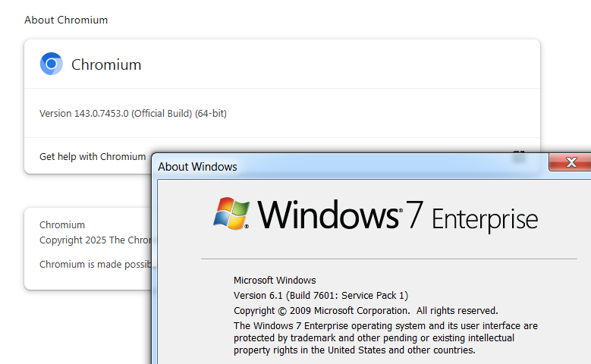Click the Windows flag logo in dialog
This screenshot has height=364, width=591.
point(231,214)
